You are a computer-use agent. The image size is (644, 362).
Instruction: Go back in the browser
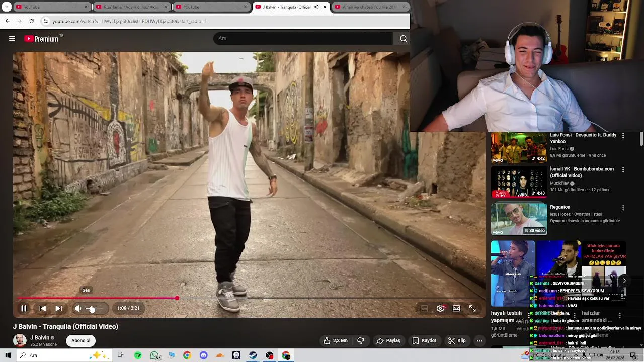tap(7, 21)
